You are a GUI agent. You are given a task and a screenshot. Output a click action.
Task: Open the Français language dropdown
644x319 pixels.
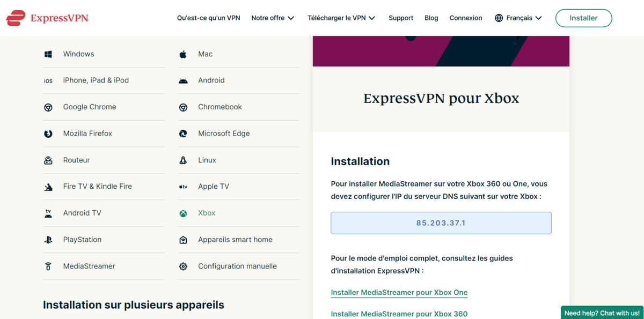(518, 18)
